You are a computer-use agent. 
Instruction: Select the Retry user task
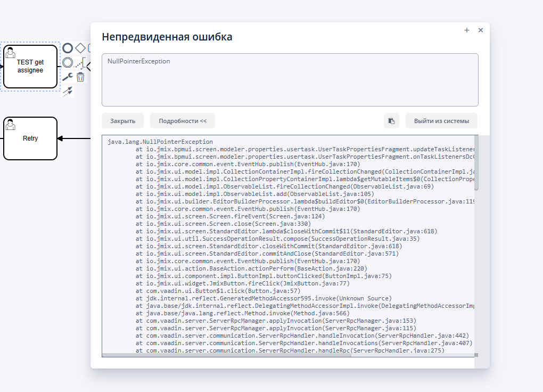tap(30, 138)
